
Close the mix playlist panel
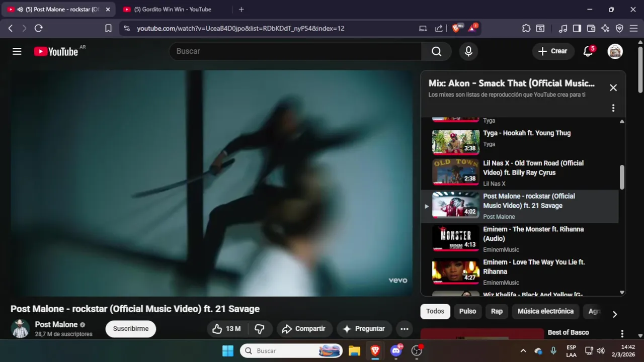(613, 87)
